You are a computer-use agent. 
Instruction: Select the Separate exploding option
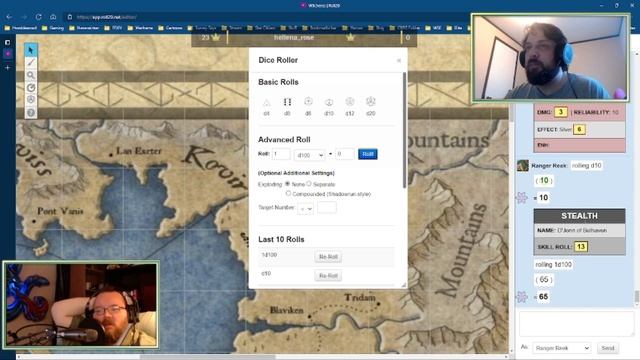pyautogui.click(x=309, y=184)
